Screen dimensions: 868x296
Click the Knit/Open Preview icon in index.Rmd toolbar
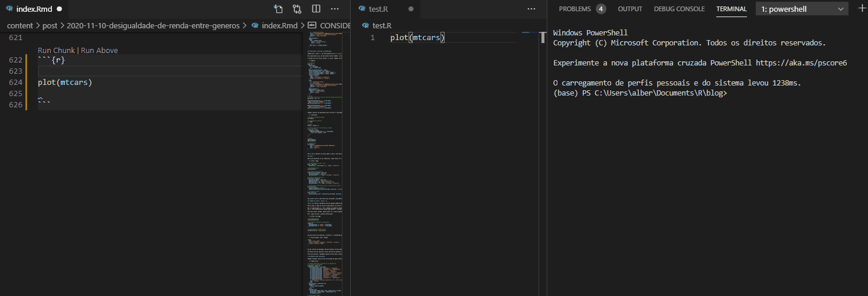pyautogui.click(x=279, y=9)
